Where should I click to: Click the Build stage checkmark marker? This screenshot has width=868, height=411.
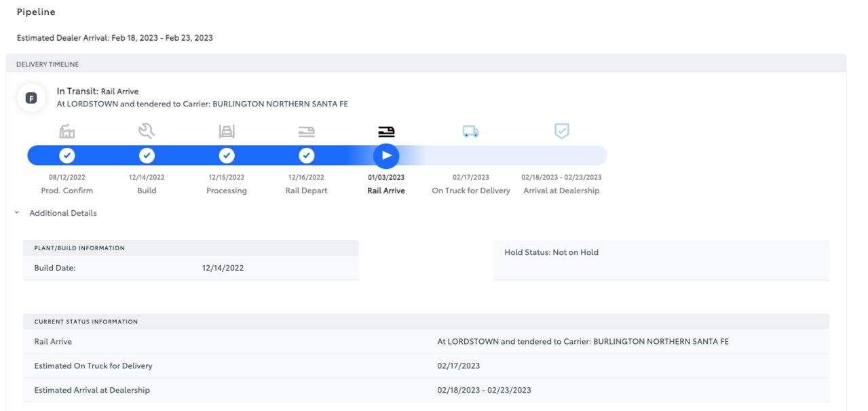click(147, 156)
